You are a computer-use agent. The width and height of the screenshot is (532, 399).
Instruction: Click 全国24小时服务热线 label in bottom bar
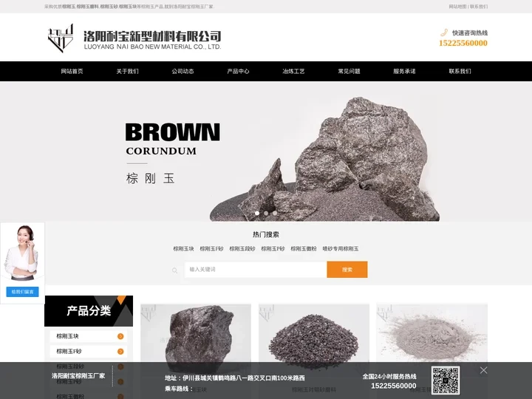[x=389, y=377]
